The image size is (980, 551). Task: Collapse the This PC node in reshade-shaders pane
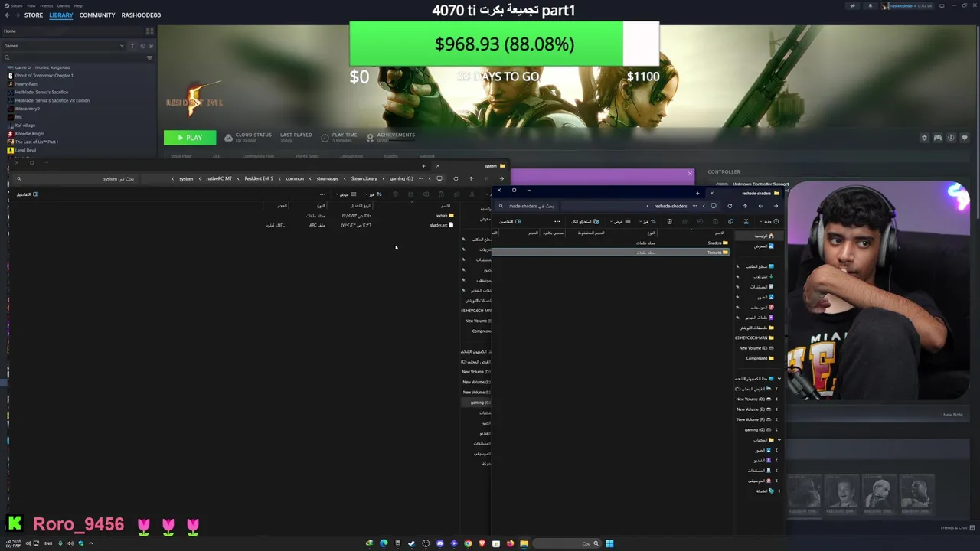779,378
